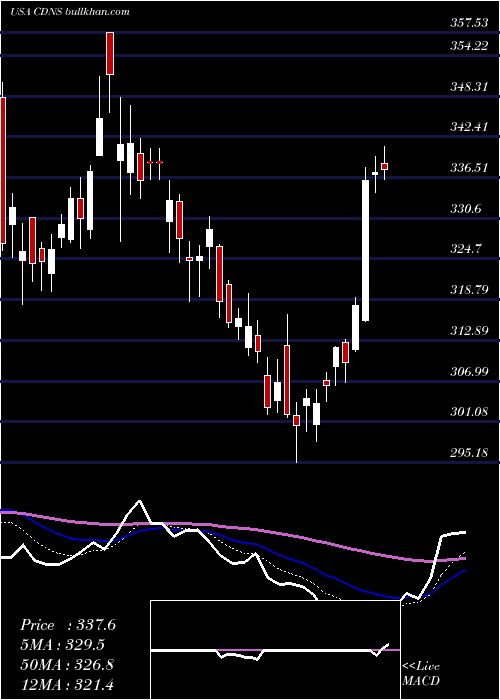Click the 324.7 price axis label

click(466, 249)
